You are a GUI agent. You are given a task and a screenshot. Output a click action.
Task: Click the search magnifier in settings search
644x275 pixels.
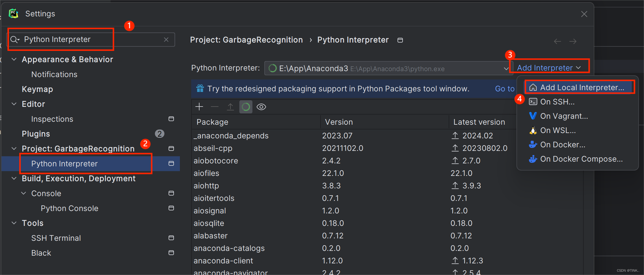(15, 39)
